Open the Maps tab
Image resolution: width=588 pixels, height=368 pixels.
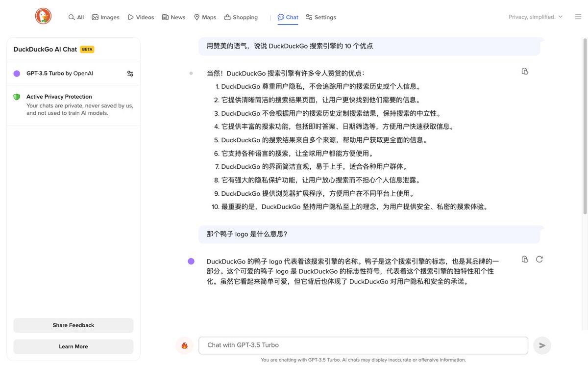[205, 17]
